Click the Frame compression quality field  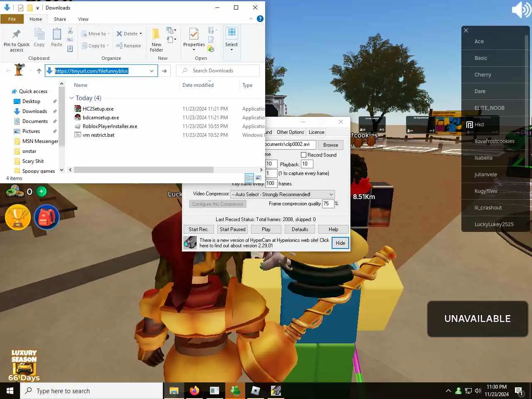[x=328, y=204]
